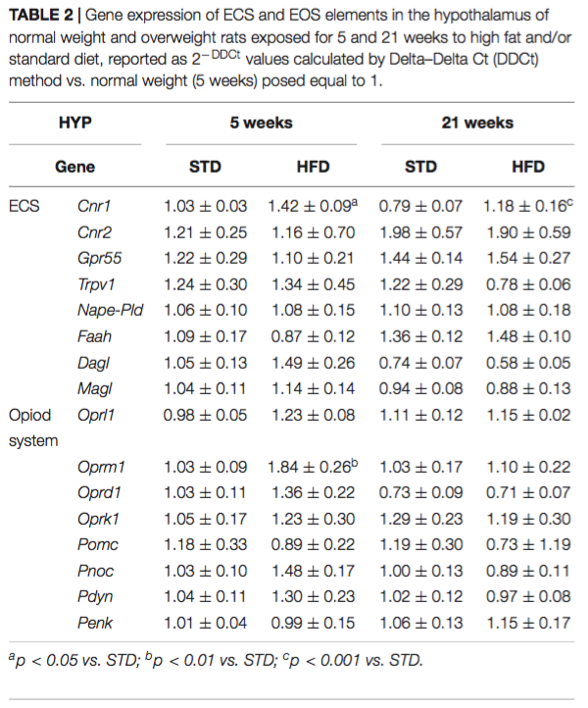Screen dimensions: 588x708
Task: Click the 5 weeks column group header
Action: (x=261, y=123)
